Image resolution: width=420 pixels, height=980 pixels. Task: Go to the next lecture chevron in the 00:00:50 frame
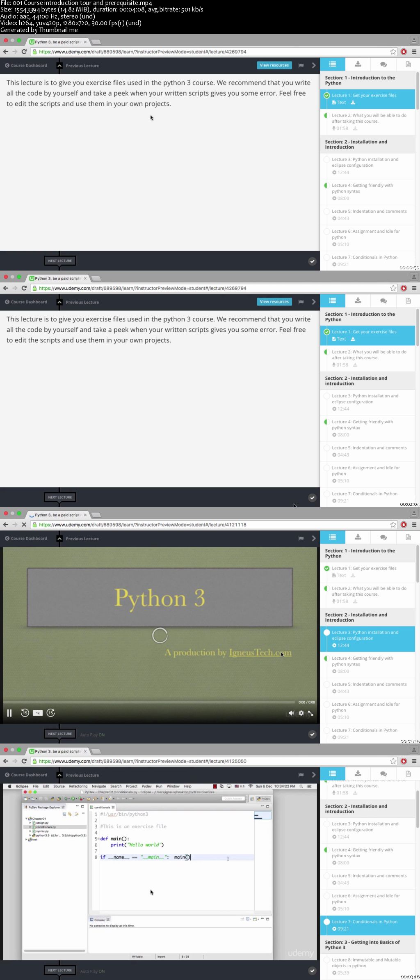point(314,65)
